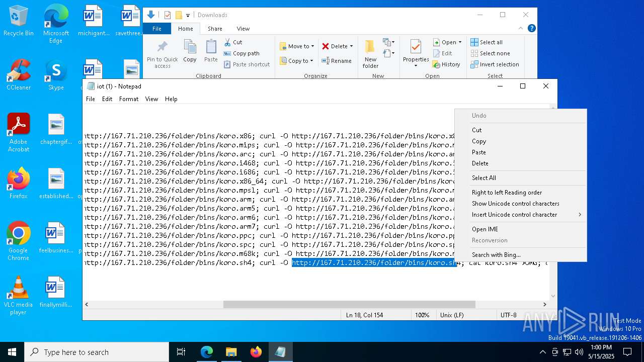Open Notepad File menu
Viewport: 644px width, 362px height.
pyautogui.click(x=91, y=99)
